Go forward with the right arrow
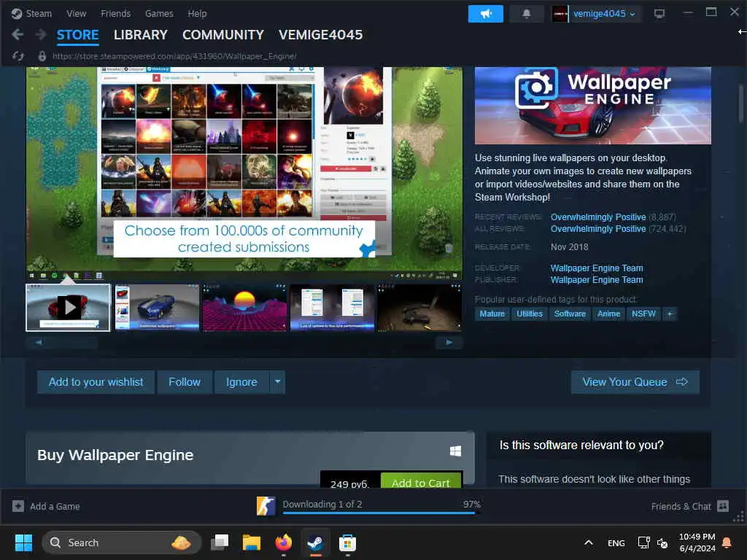747x560 pixels. point(41,34)
